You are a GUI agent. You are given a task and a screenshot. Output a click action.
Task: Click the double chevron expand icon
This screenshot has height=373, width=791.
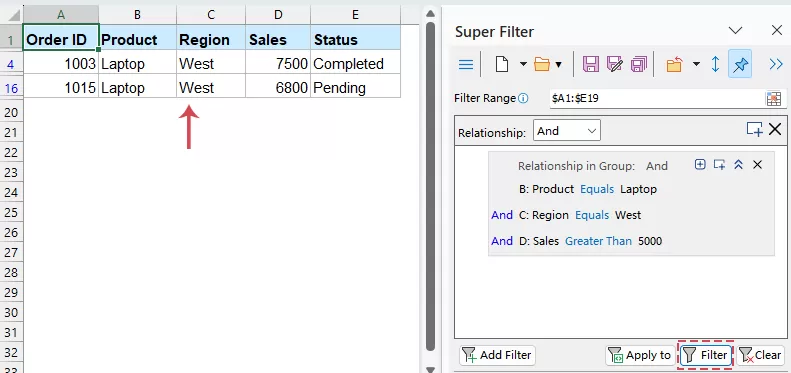tap(776, 65)
